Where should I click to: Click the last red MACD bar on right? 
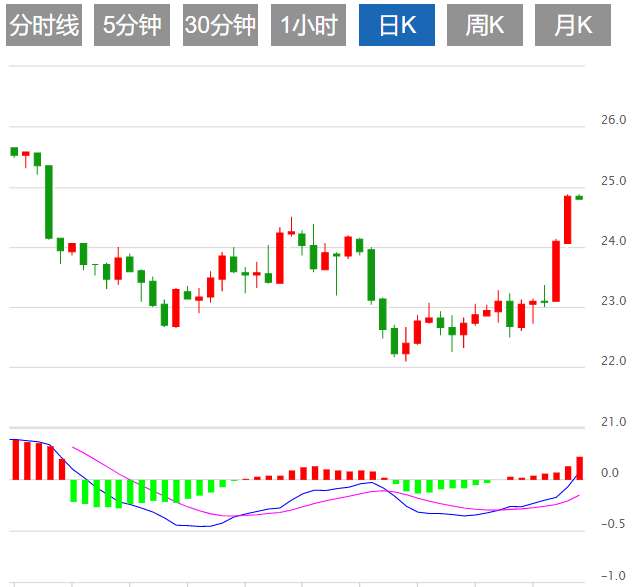point(579,467)
